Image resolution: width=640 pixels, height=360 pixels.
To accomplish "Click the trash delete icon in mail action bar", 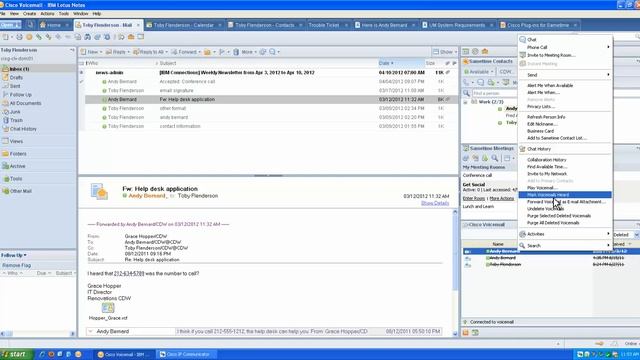I will point(236,52).
